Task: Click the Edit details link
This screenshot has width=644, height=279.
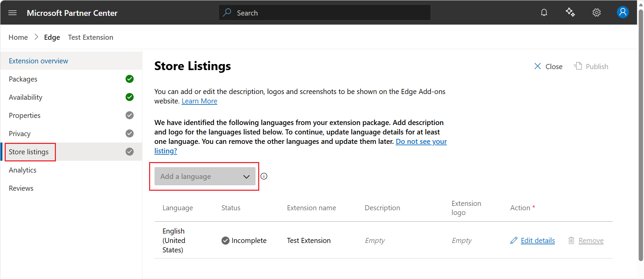Action: point(538,241)
